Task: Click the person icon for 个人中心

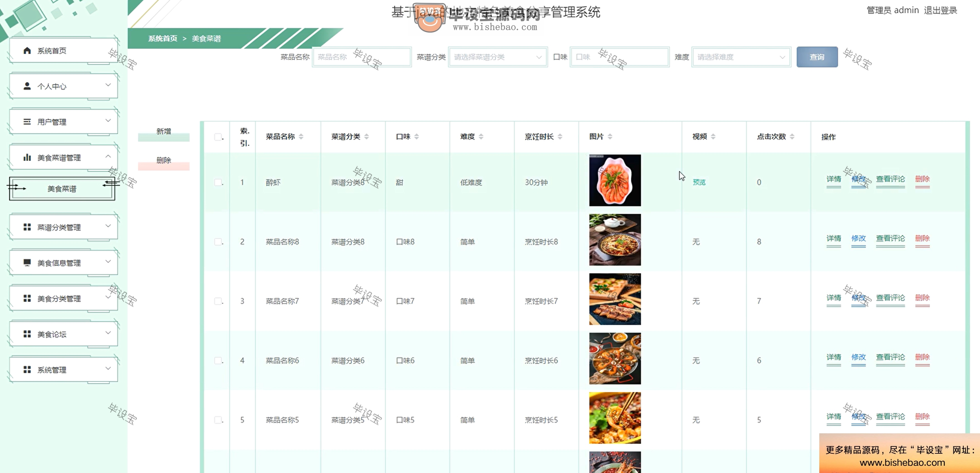Action: [x=27, y=86]
